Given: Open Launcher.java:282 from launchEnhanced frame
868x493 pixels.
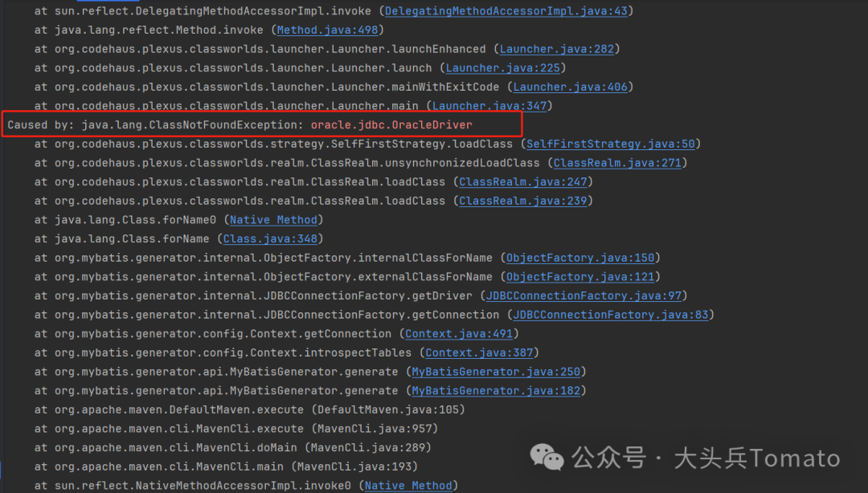Looking at the screenshot, I should (x=556, y=48).
